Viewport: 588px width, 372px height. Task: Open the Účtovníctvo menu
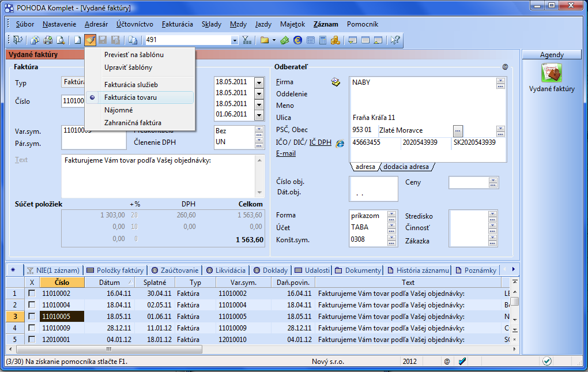click(x=135, y=24)
